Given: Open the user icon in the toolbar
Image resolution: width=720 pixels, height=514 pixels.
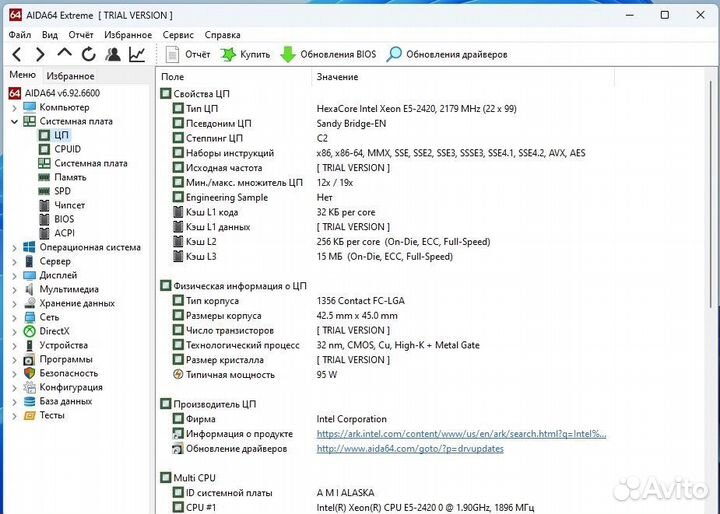Looking at the screenshot, I should 112,55.
